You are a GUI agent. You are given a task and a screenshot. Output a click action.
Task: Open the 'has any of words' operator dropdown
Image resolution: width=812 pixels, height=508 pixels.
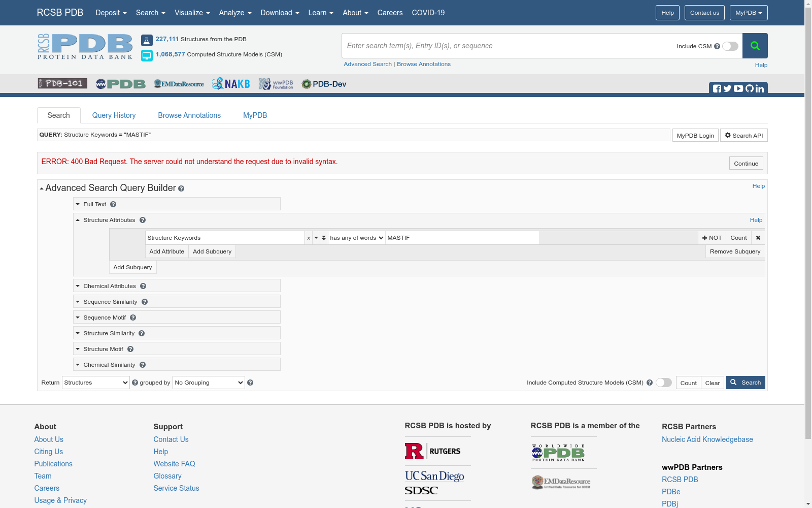[357, 238]
